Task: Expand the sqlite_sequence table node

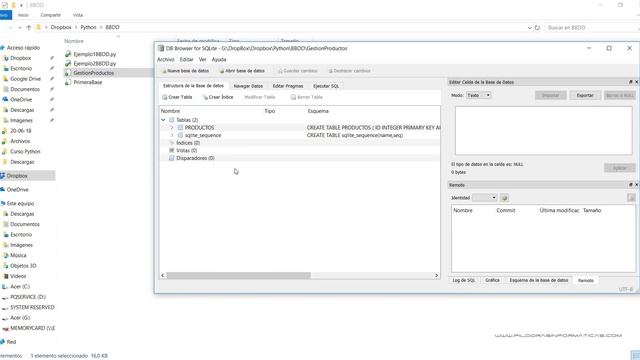Action: 172,135
